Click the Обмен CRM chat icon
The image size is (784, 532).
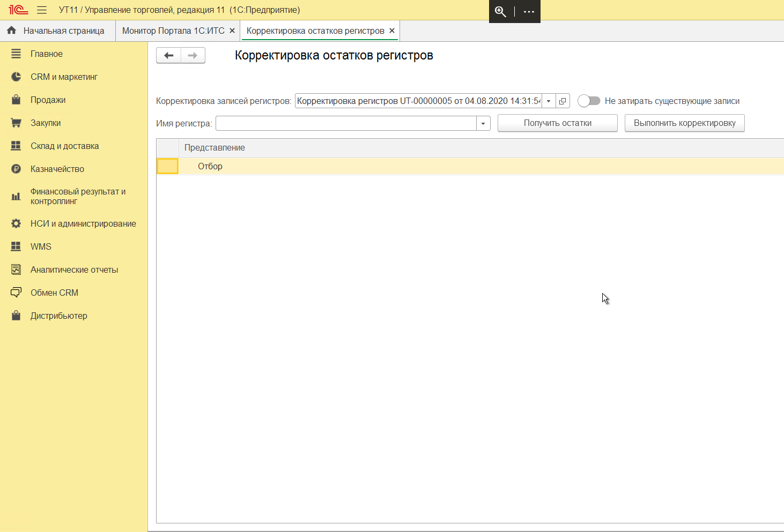[16, 293]
